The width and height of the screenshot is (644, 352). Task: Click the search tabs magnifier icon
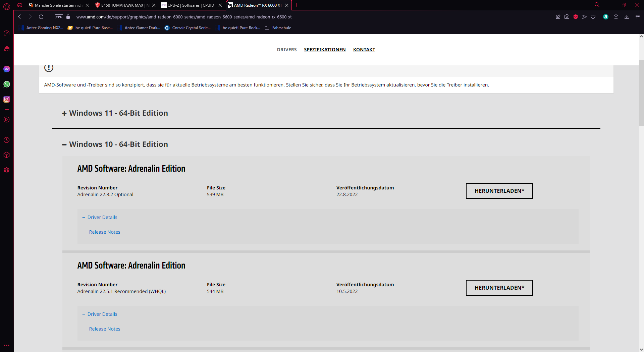pyautogui.click(x=597, y=5)
